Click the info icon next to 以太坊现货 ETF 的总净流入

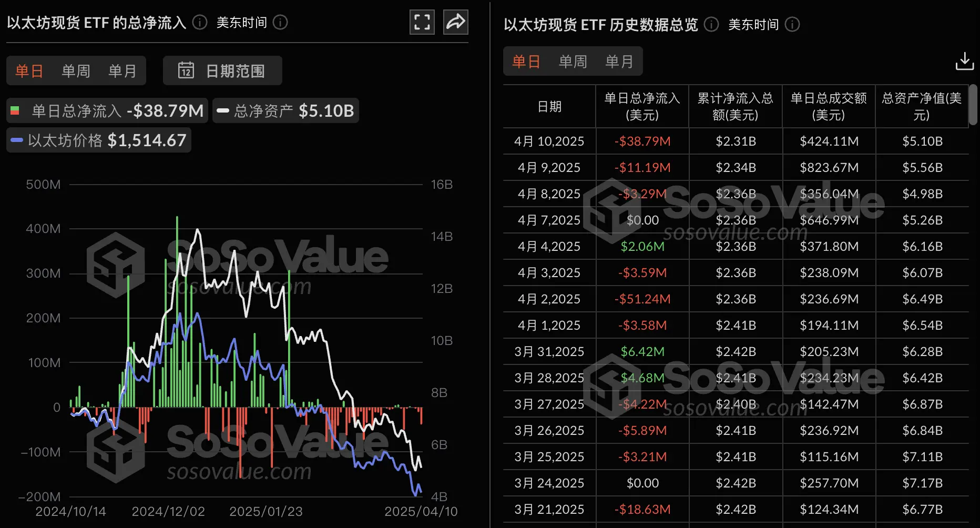coord(199,23)
